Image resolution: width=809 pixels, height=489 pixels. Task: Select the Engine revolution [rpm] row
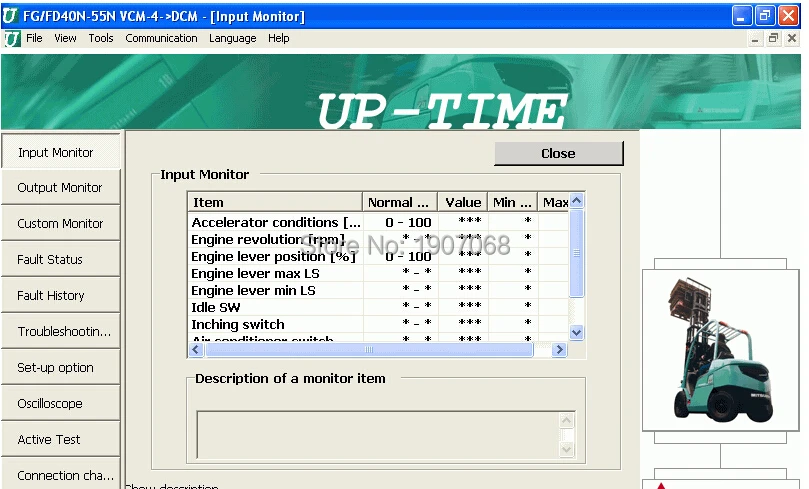[x=379, y=239]
